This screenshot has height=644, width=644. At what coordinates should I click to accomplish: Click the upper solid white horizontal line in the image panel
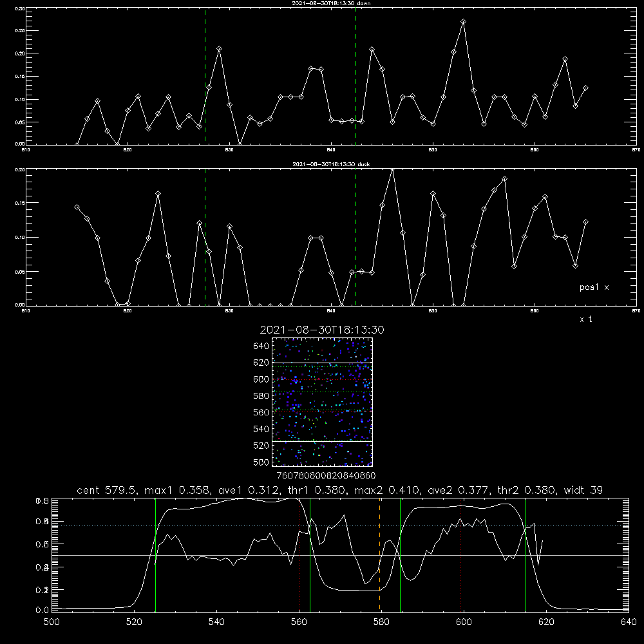pos(322,363)
